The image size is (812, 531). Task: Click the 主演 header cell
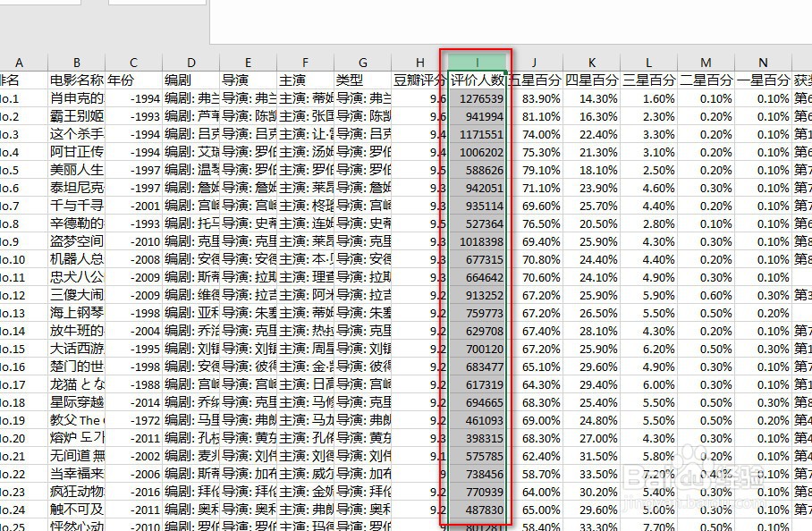(x=306, y=80)
